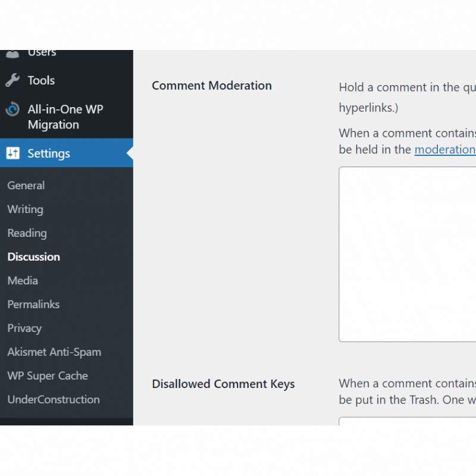
Task: Open UnderConstruction settings
Action: 54,399
